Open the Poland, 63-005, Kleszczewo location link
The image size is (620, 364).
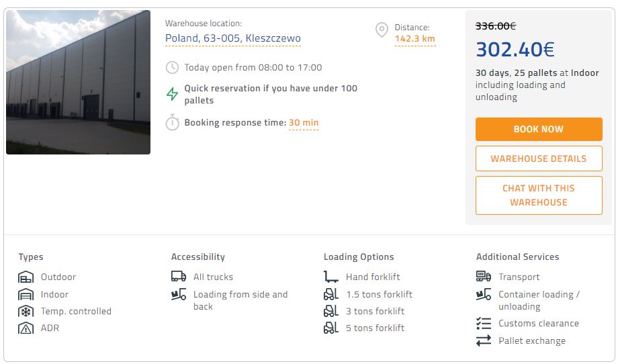coord(233,38)
